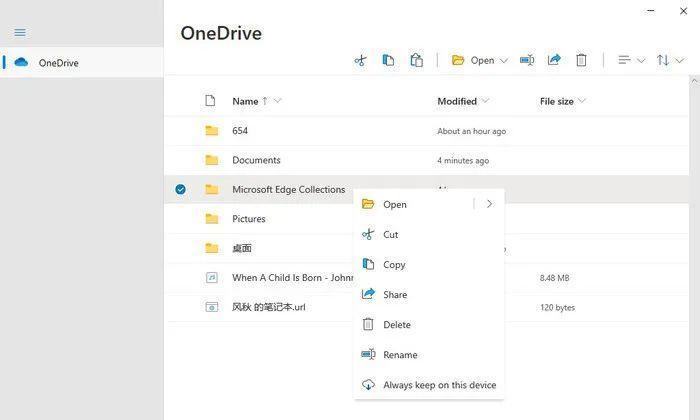Click the Share arrow icon in toolbar
The width and height of the screenshot is (700, 420).
(554, 60)
